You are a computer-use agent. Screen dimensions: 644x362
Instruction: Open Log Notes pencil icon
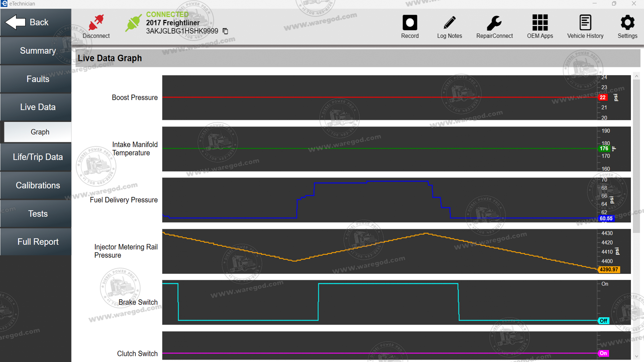449,23
